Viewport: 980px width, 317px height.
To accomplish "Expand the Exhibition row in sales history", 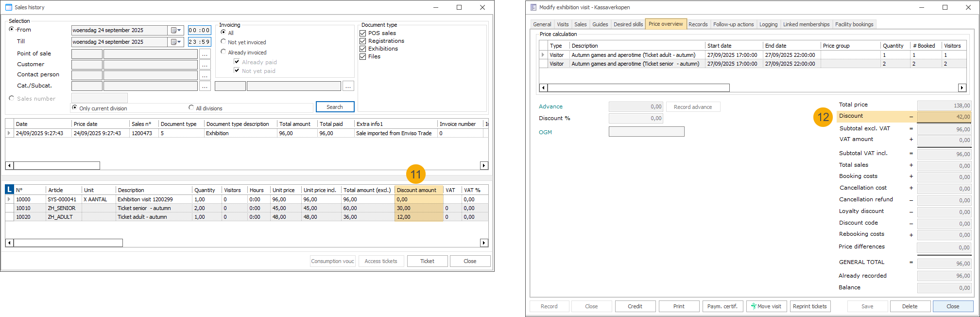I will click(9, 133).
